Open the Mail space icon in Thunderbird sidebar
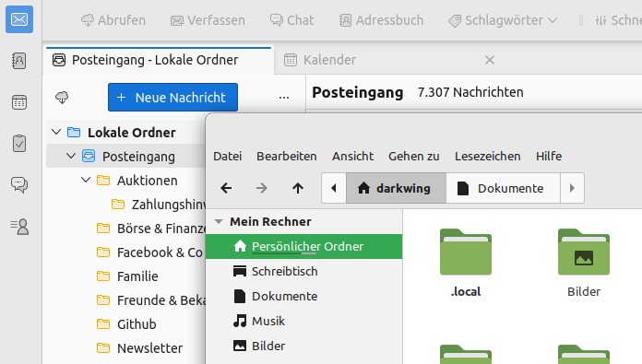642x364 pixels. click(19, 19)
